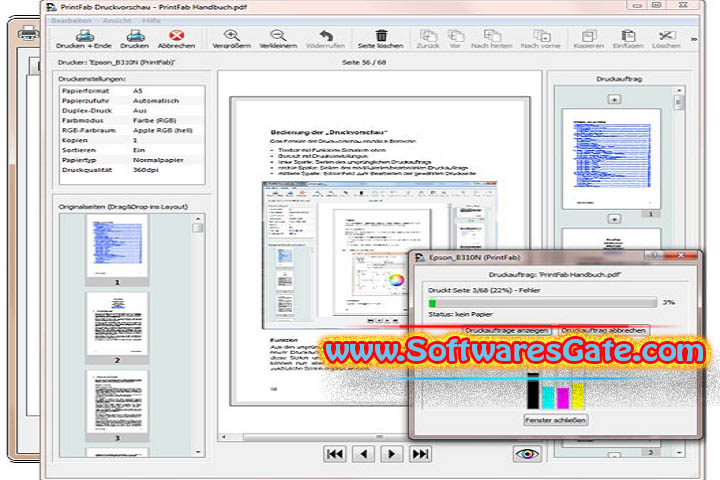
Task: Close the Epson_B310N dialog
Action: point(681,255)
